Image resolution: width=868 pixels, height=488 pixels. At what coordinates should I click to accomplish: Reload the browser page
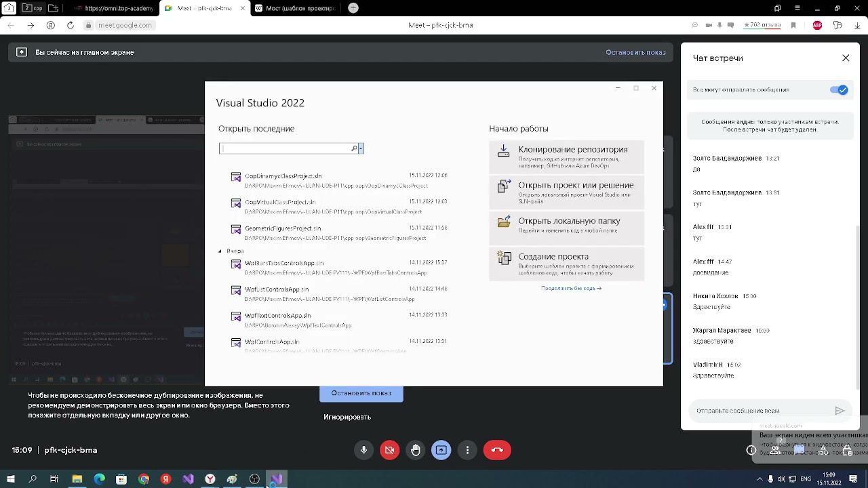pos(71,25)
